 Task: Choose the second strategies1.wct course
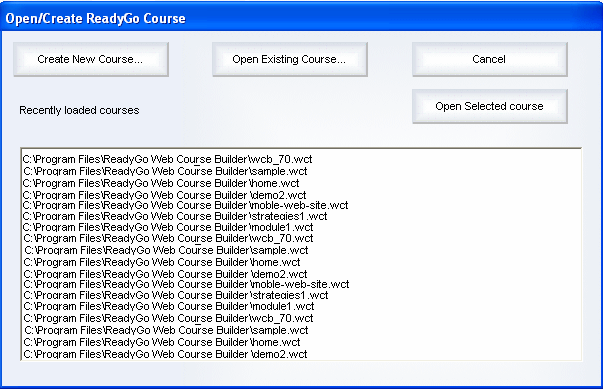(176, 295)
